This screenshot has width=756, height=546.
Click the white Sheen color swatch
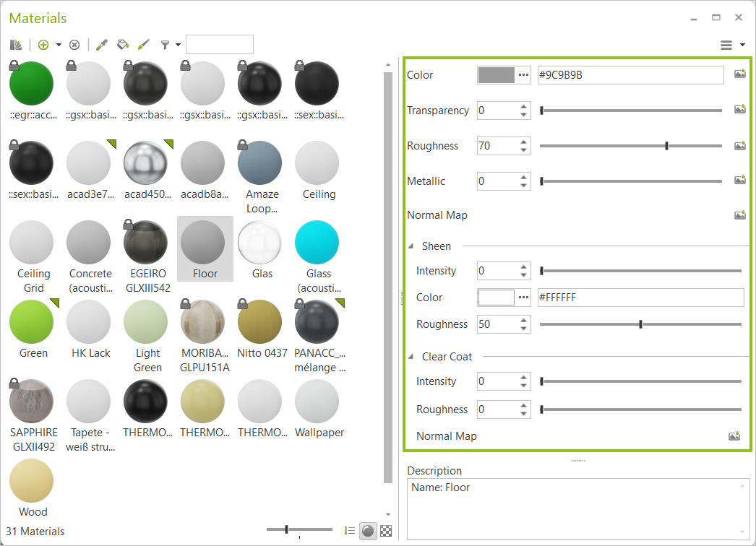coord(495,297)
